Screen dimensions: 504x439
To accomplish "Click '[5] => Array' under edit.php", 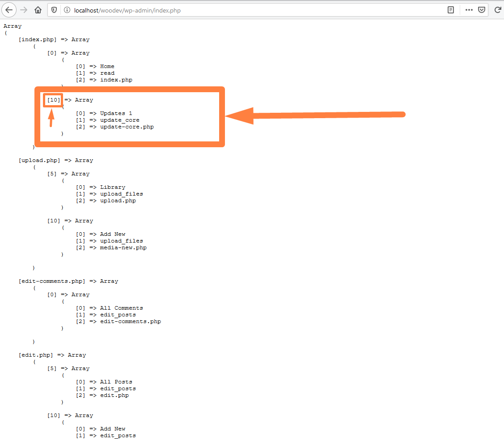I will click(68, 369).
